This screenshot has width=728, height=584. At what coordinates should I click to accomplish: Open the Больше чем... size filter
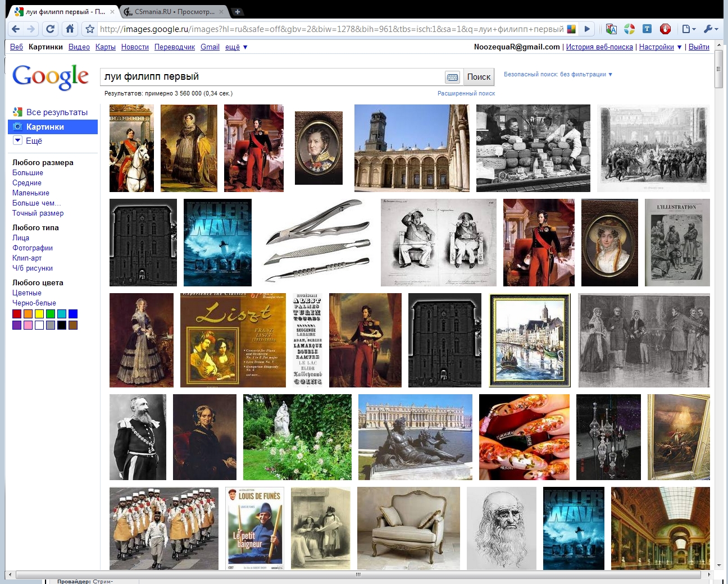37,203
